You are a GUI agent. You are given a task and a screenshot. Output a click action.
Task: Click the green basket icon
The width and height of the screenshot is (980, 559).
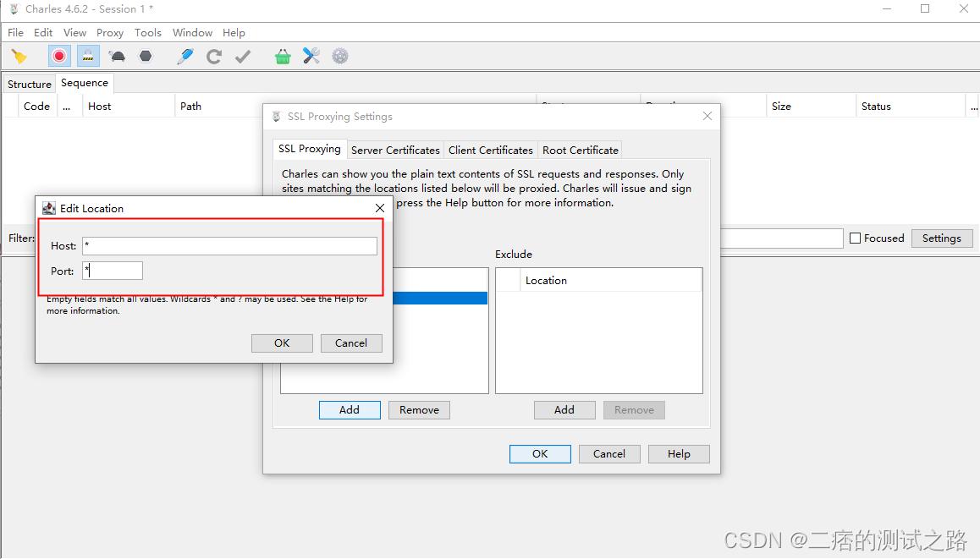[283, 56]
